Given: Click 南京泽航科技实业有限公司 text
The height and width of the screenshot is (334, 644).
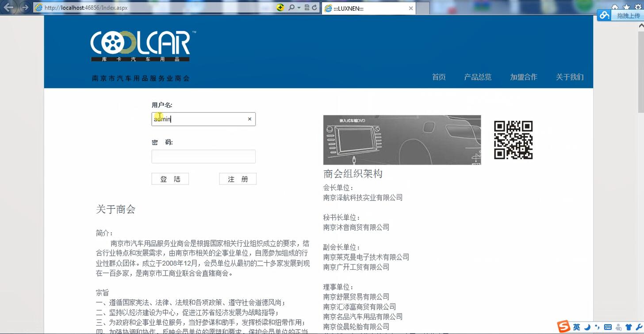Looking at the screenshot, I should tap(363, 198).
